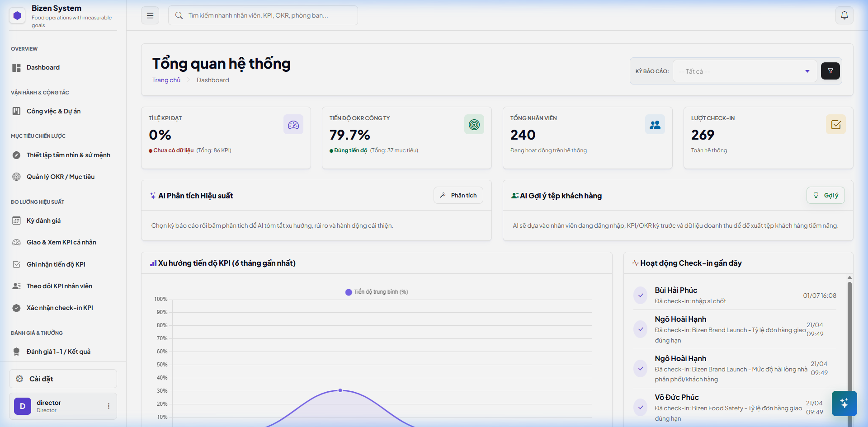Open the floating AI sparkle assistant button
This screenshot has height=427, width=868.
pos(844,403)
